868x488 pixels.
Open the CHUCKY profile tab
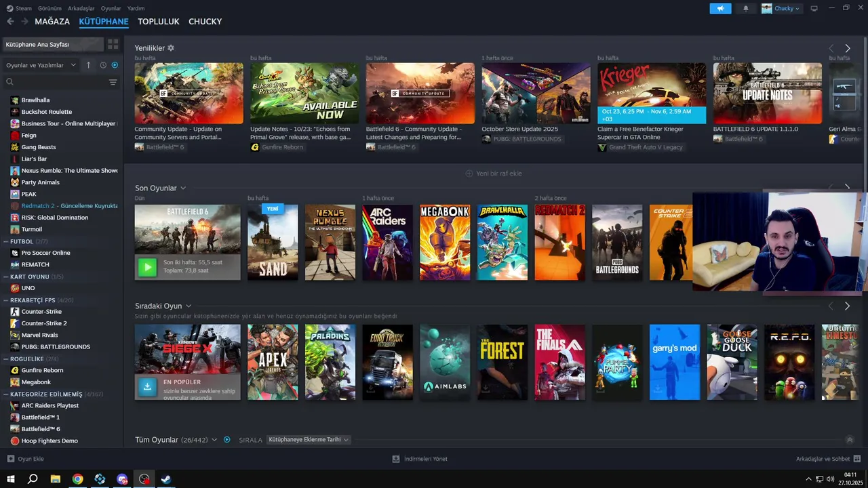[x=205, y=22]
